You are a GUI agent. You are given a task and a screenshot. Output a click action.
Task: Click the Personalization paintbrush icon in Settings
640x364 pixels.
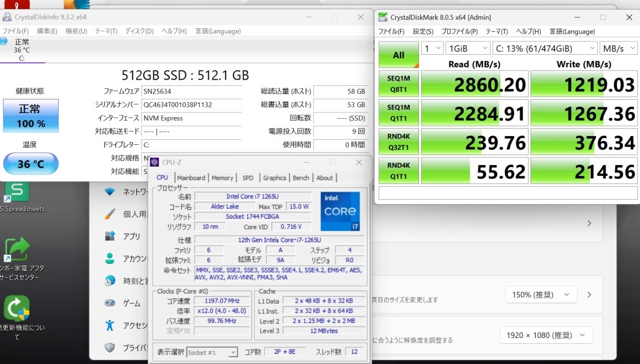tap(110, 214)
